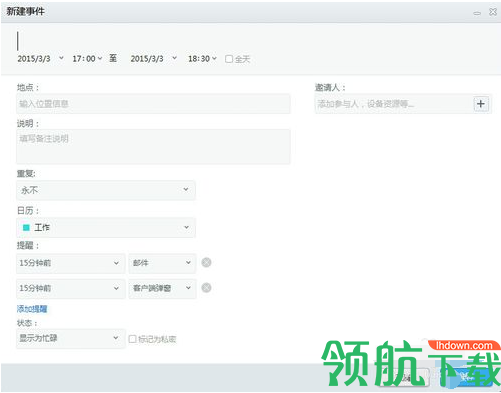Remove the 邮件 reminder row
This screenshot has width=501, height=393.
click(206, 263)
